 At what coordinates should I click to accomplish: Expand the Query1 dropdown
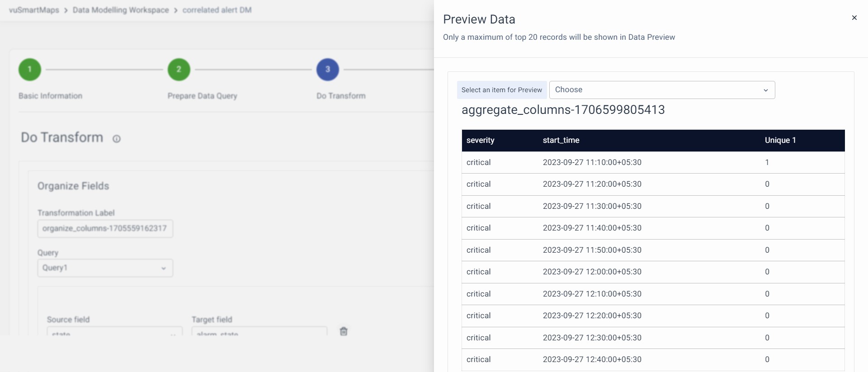[105, 268]
